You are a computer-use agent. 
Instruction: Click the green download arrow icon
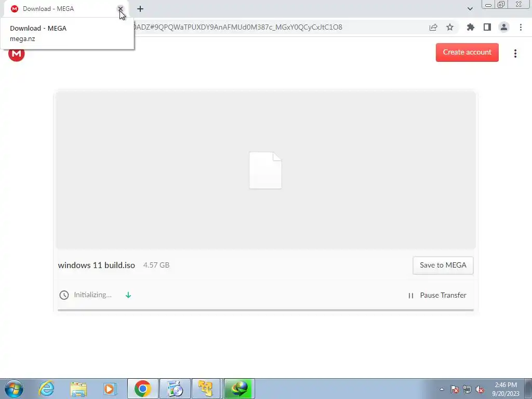(x=128, y=295)
